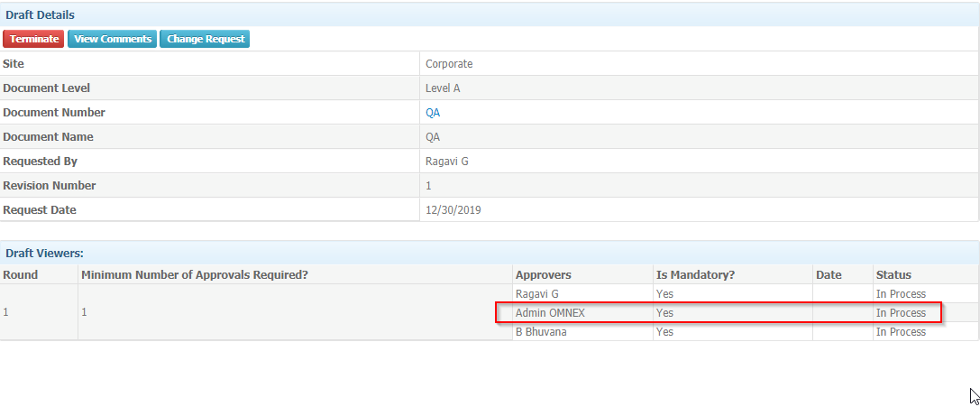Image resolution: width=980 pixels, height=407 pixels.
Task: Click the Round column header
Action: coord(21,274)
